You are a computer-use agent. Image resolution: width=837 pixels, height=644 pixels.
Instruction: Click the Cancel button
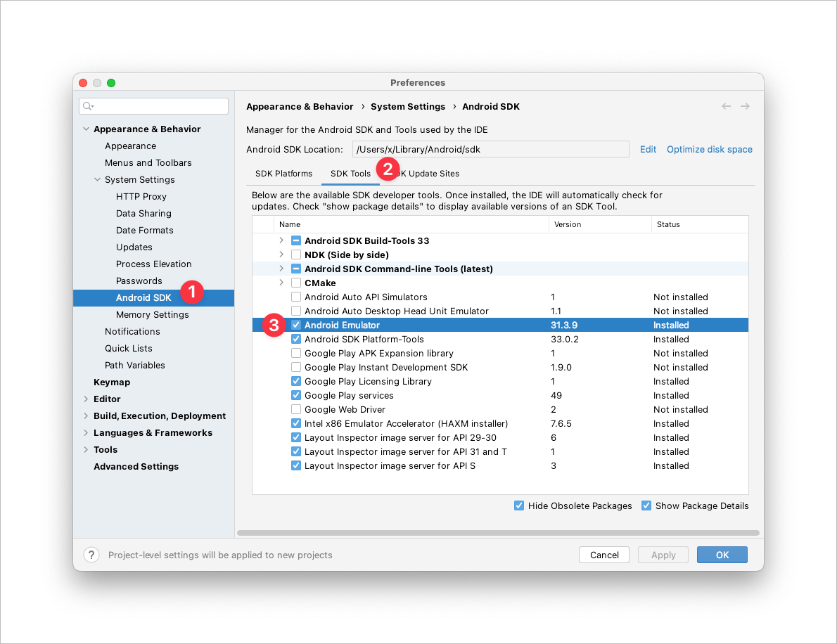click(x=604, y=555)
